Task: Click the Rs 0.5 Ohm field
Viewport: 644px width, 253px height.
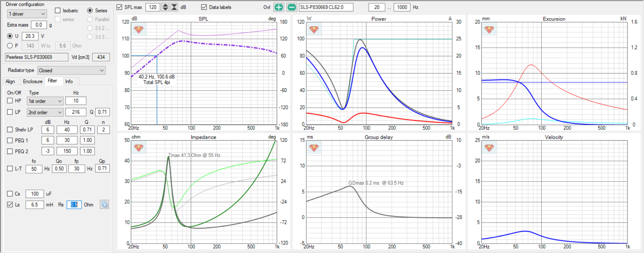Action: 74,204
